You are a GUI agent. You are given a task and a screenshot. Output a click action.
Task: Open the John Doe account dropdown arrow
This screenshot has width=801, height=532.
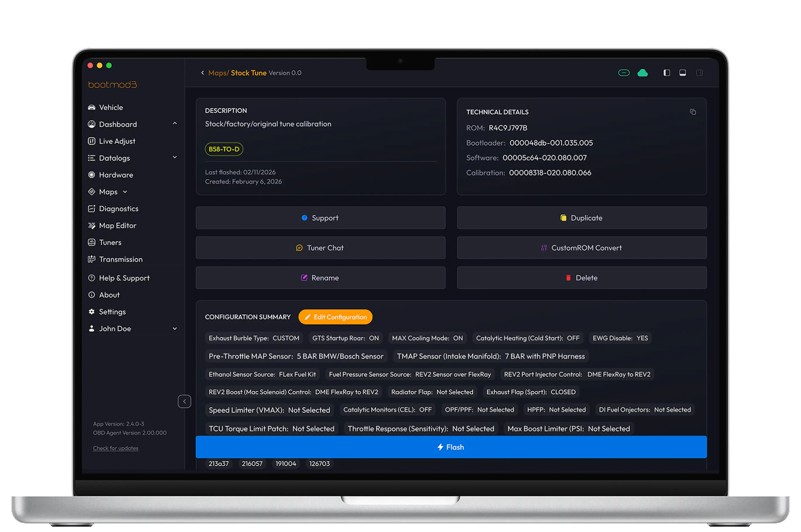[175, 329]
